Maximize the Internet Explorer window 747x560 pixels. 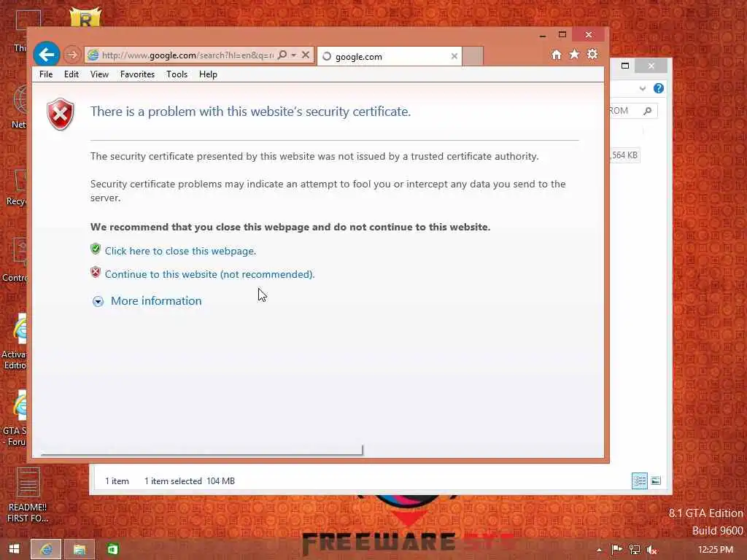(562, 35)
